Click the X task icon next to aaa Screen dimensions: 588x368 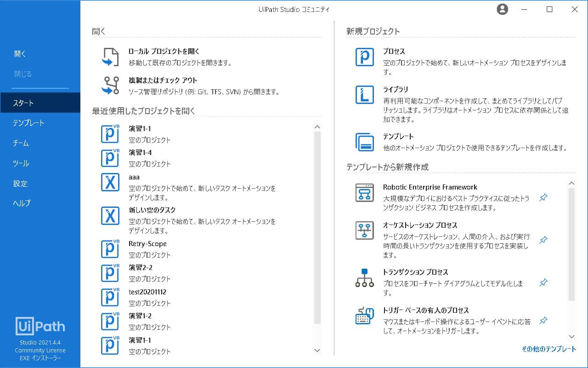[x=110, y=182]
